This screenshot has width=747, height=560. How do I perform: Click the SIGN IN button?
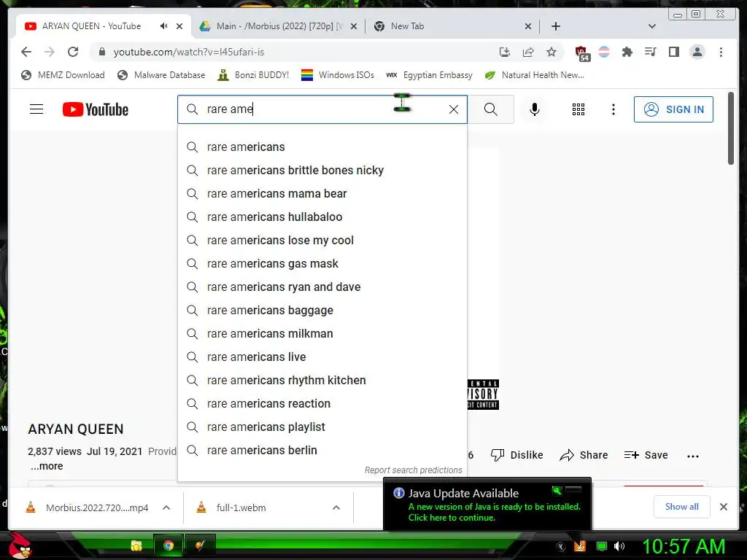click(x=673, y=109)
